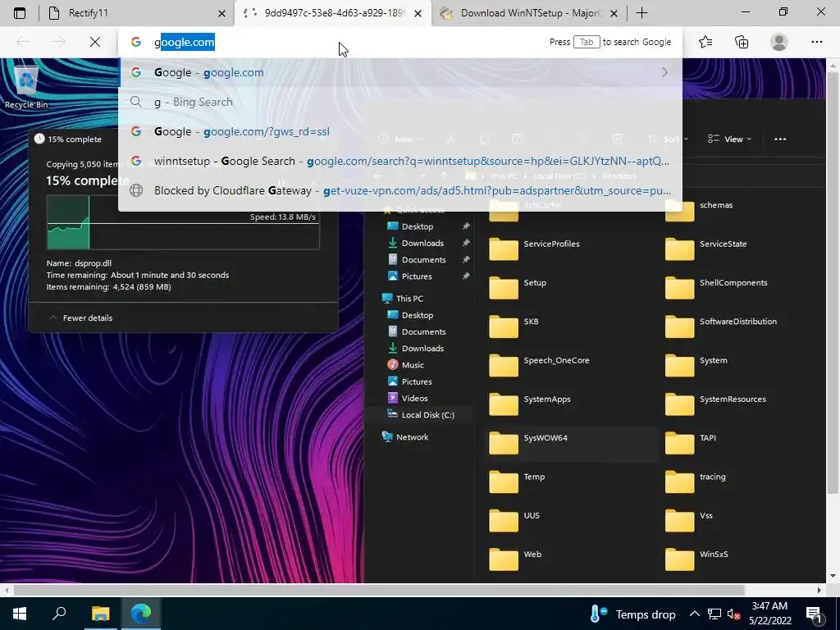Screen dimensions: 840x630
Task: Select the ServiceState folder
Action: click(x=706, y=249)
